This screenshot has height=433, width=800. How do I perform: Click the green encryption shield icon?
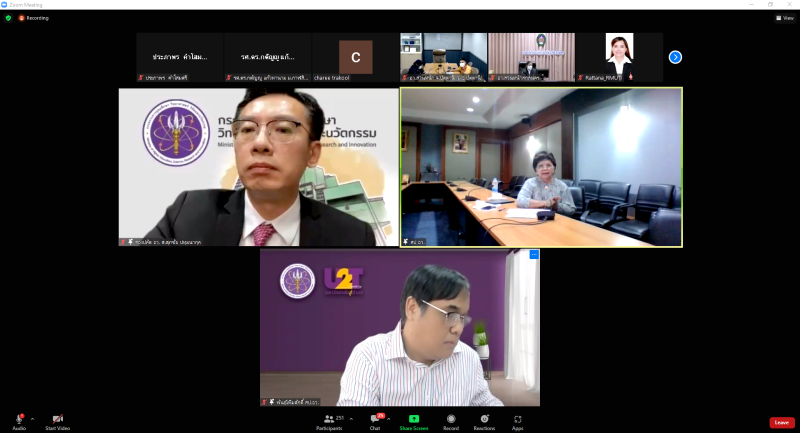coord(8,17)
